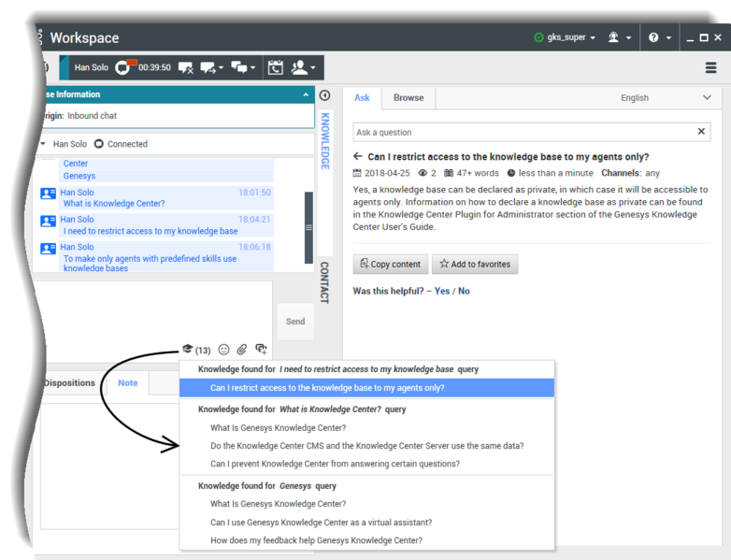The width and height of the screenshot is (731, 560).
Task: Click the views eye icon
Action: pyautogui.click(x=423, y=173)
